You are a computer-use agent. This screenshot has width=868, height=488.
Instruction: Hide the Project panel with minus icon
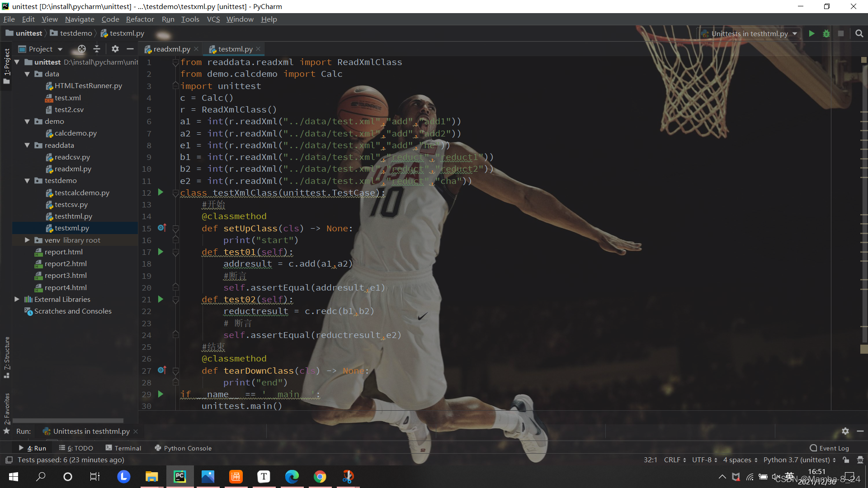(130, 49)
